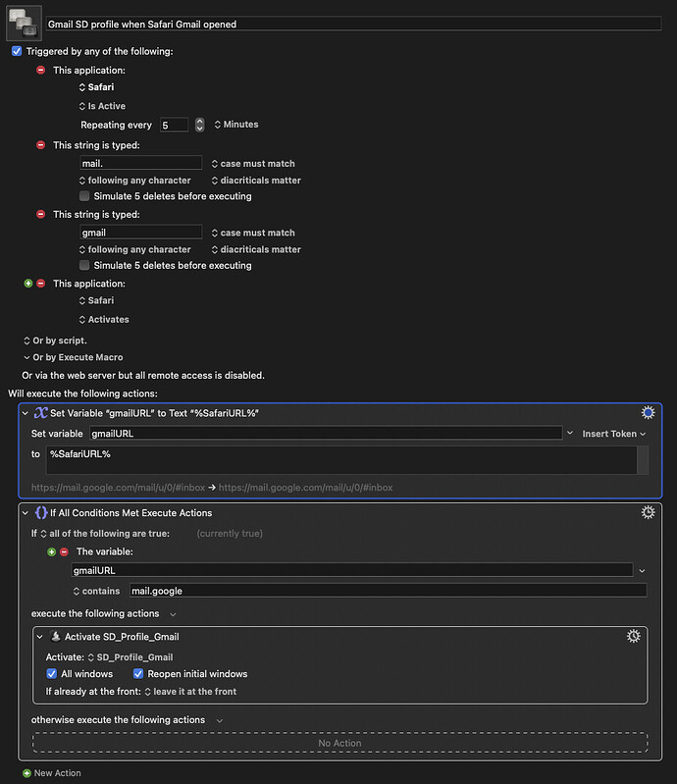Change the 'Is Active' trigger condition popup
The image size is (677, 784).
coord(102,106)
